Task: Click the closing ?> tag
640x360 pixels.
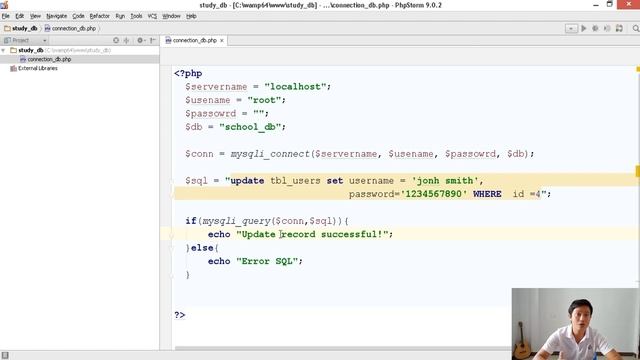Action: [180, 316]
